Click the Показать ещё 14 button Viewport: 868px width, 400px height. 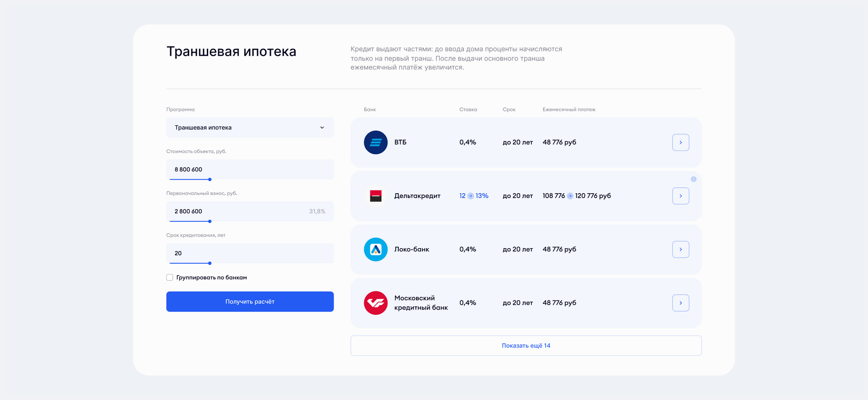(526, 345)
